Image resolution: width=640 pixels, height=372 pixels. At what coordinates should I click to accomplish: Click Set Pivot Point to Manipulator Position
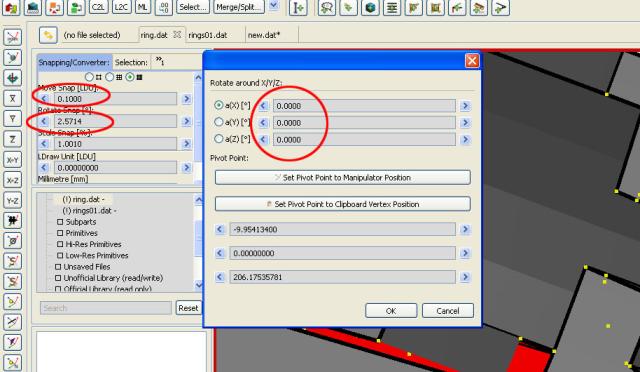(x=342, y=178)
